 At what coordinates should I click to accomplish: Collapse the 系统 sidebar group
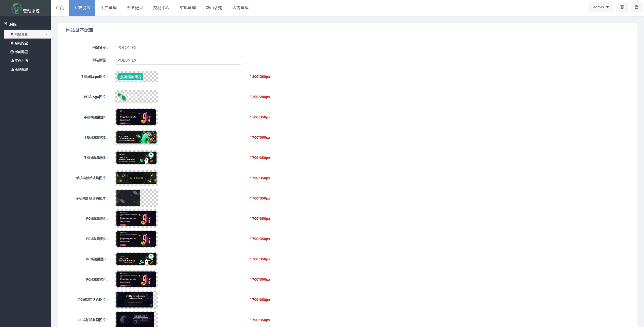tap(5, 24)
